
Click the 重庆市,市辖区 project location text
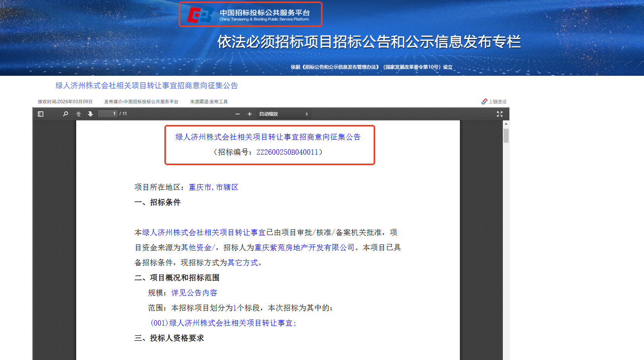coord(213,188)
